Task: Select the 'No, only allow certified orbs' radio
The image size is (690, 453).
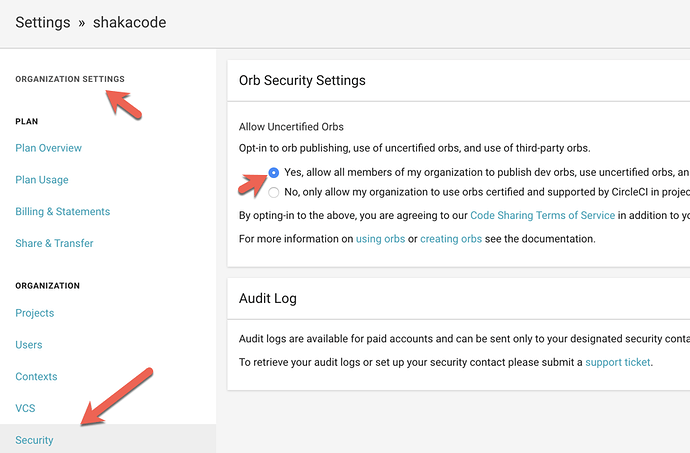Action: coord(274,192)
